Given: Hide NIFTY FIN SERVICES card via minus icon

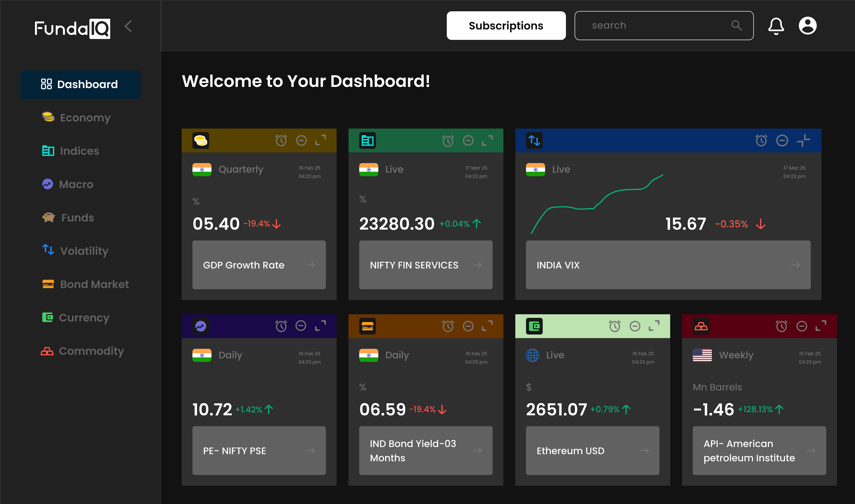Looking at the screenshot, I should pyautogui.click(x=468, y=140).
